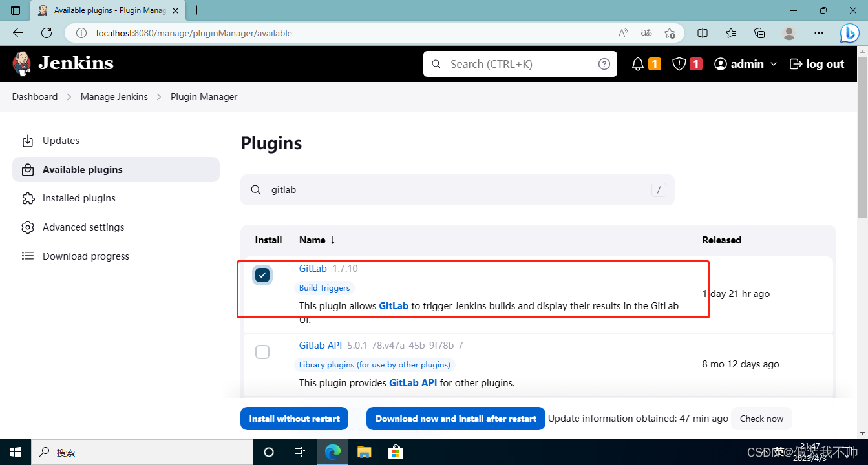This screenshot has width=868, height=465.
Task: Click the Jenkins butler logo
Action: click(x=21, y=63)
